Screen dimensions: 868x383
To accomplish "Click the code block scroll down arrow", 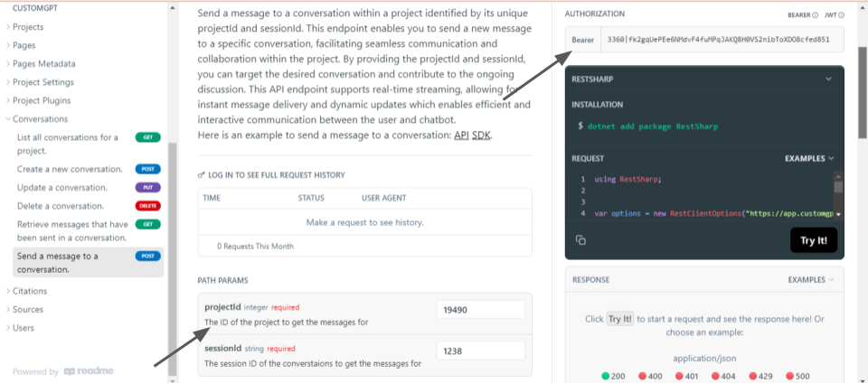I will pos(839,214).
